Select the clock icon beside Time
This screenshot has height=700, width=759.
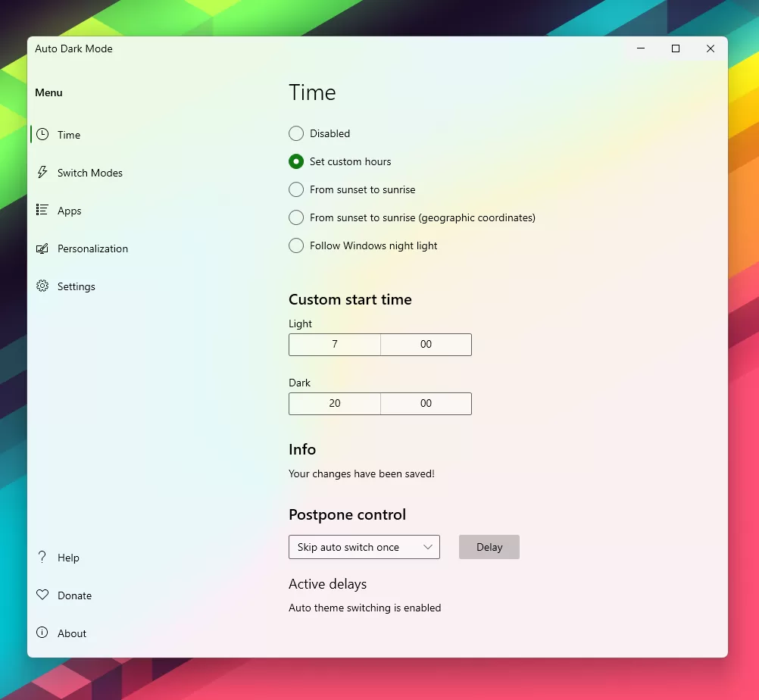pyautogui.click(x=42, y=134)
